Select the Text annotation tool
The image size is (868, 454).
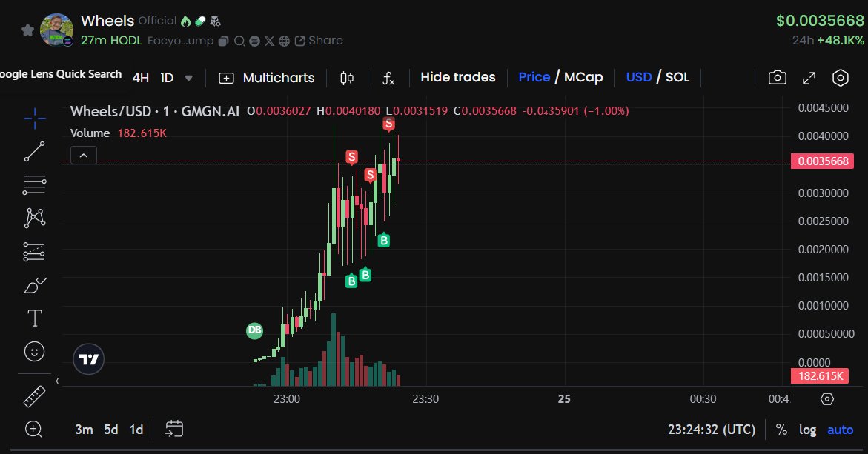coord(34,318)
